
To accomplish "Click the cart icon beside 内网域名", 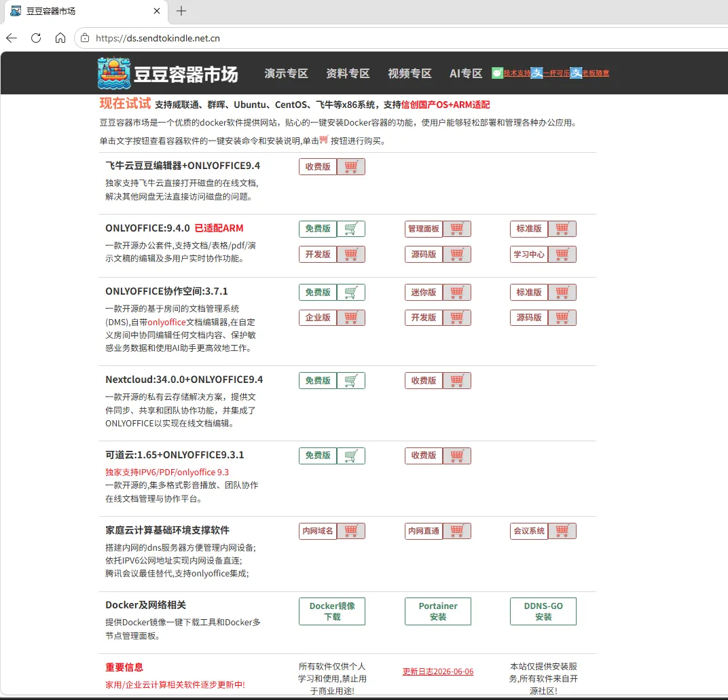I will point(351,531).
